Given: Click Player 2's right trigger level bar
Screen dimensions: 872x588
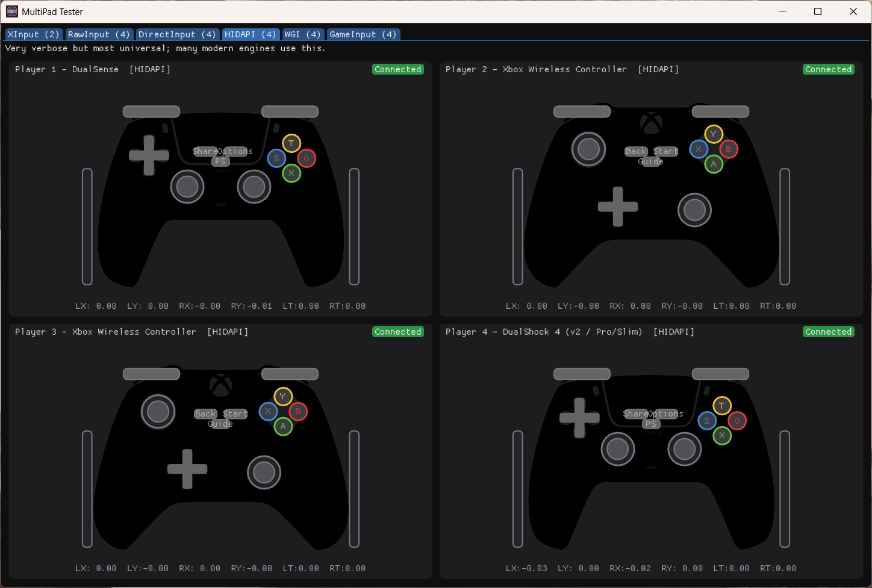Looking at the screenshot, I should (x=785, y=226).
